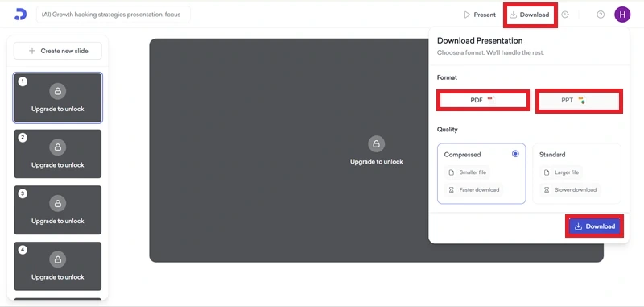Select the Compressed quality radio button
This screenshot has width=644, height=307.
pos(515,154)
